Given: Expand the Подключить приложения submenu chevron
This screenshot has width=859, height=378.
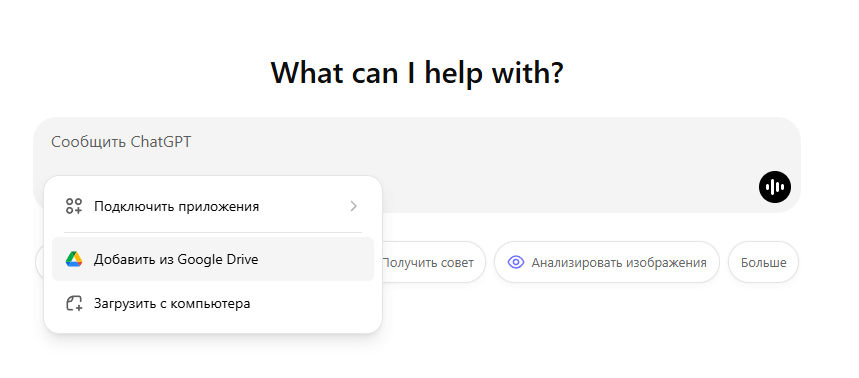Looking at the screenshot, I should pos(353,207).
